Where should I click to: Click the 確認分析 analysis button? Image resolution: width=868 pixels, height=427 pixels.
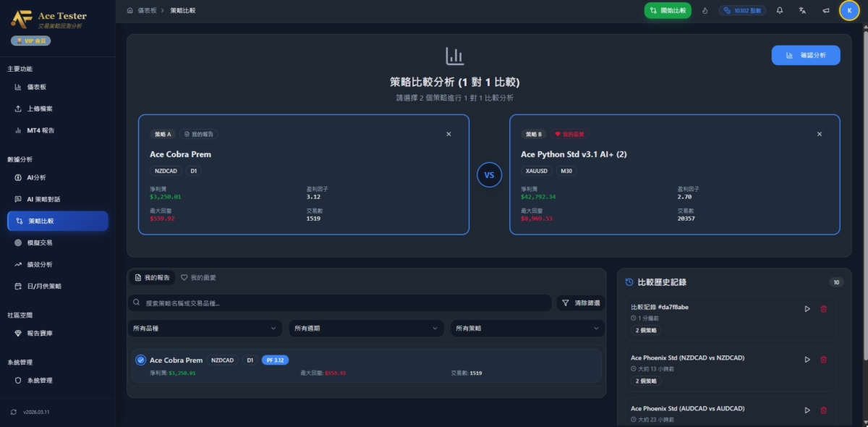coord(805,55)
